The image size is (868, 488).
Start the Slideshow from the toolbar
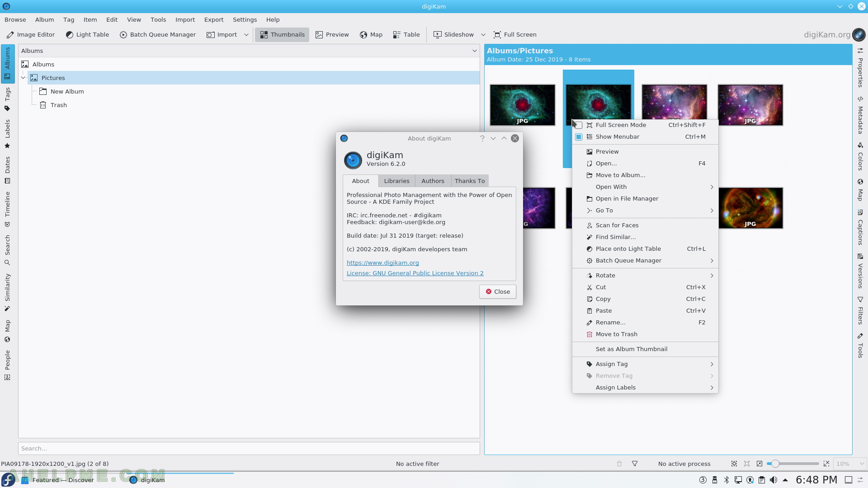(x=453, y=35)
